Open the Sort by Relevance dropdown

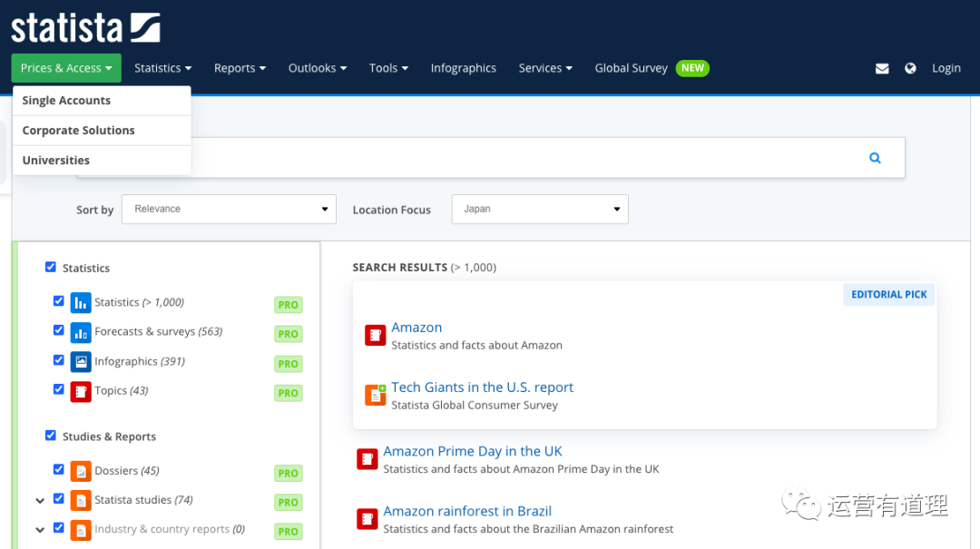(x=229, y=209)
